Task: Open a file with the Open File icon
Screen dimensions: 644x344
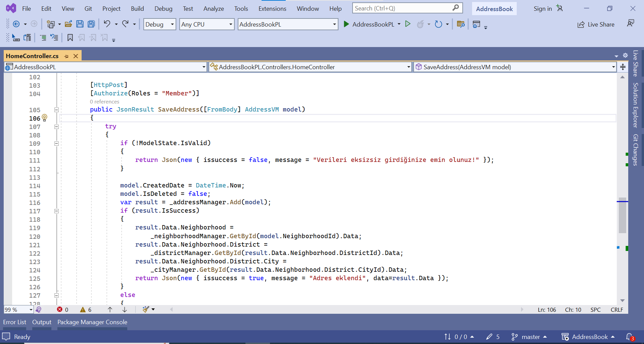Action: (x=68, y=24)
